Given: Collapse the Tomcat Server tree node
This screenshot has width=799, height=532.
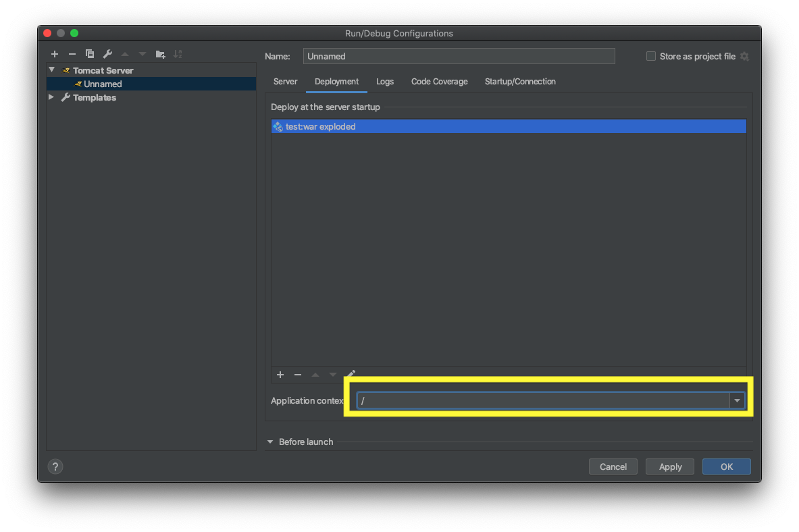Looking at the screenshot, I should pyautogui.click(x=51, y=70).
